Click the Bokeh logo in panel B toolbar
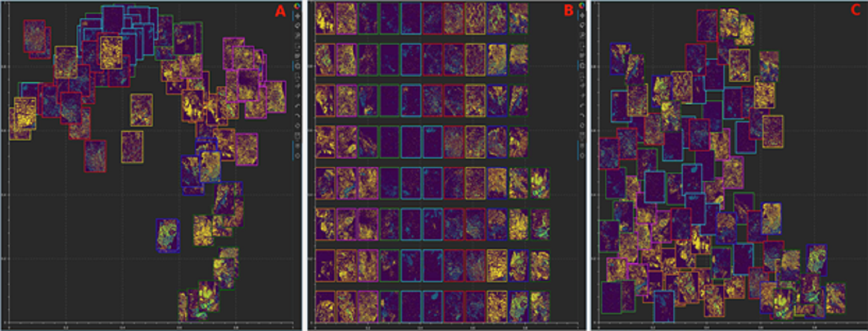This screenshot has width=868, height=331. [x=582, y=6]
